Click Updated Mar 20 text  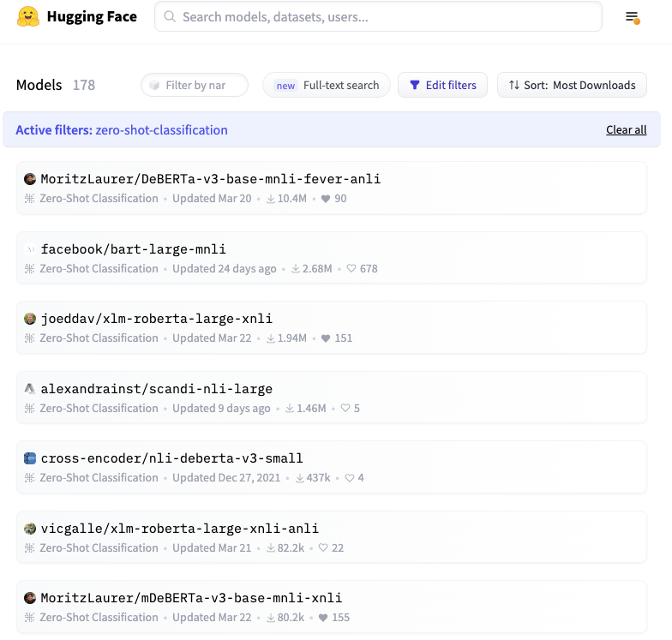pos(212,199)
